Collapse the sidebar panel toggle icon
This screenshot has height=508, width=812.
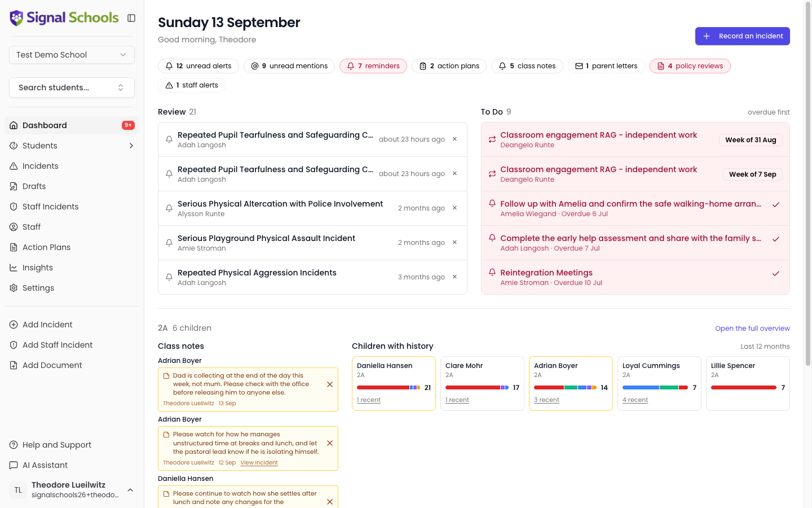131,18
